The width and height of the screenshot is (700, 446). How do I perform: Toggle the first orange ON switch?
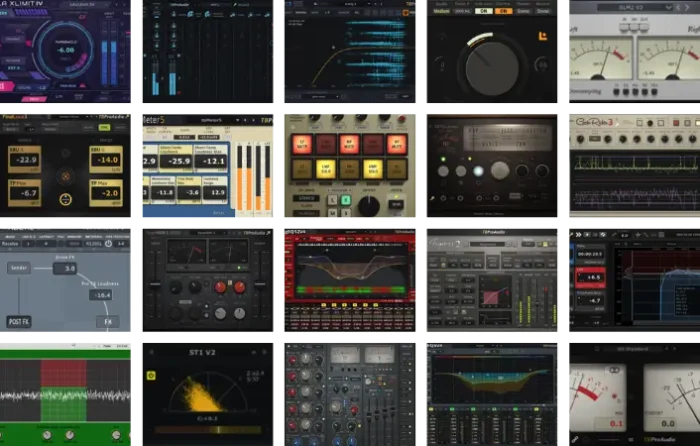[505, 10]
